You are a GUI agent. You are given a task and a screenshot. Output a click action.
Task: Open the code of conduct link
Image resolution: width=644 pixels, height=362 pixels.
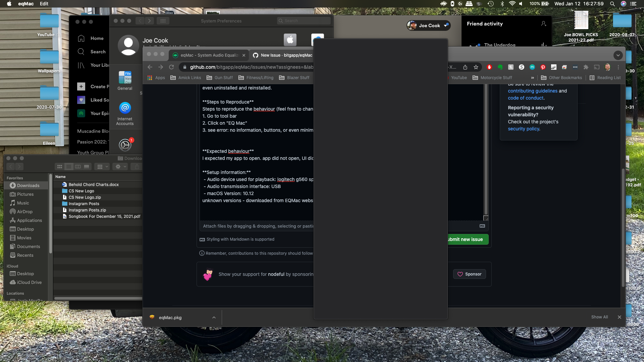(x=526, y=98)
